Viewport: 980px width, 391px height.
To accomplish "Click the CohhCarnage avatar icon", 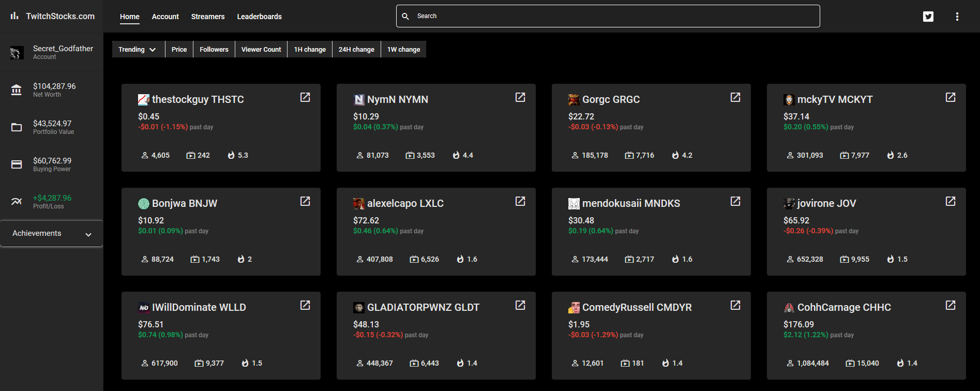I will (789, 308).
